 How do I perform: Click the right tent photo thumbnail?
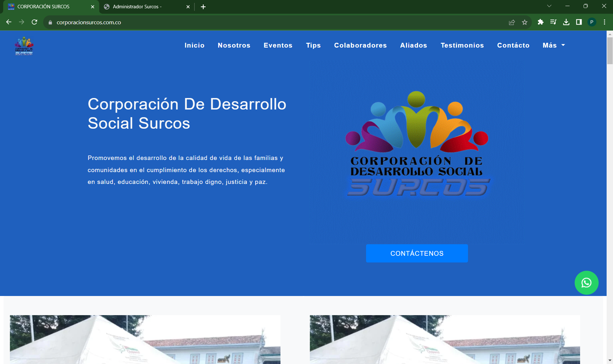(x=445, y=339)
